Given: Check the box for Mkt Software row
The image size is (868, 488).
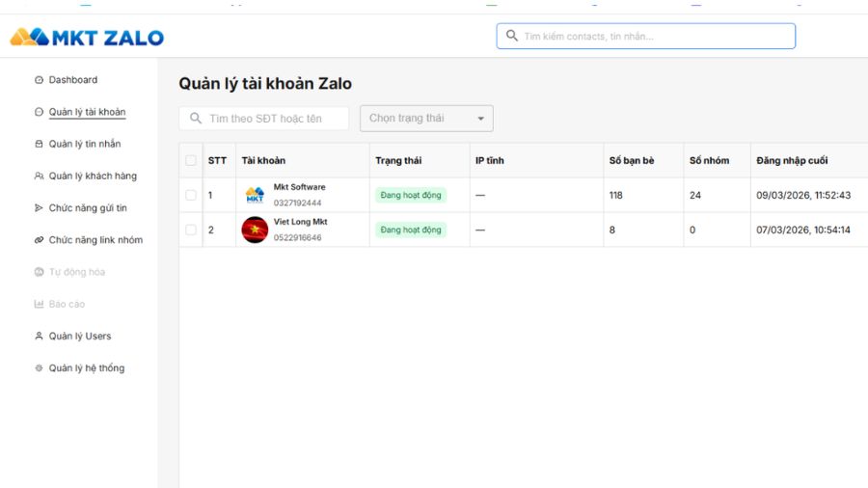Looking at the screenshot, I should click(191, 195).
